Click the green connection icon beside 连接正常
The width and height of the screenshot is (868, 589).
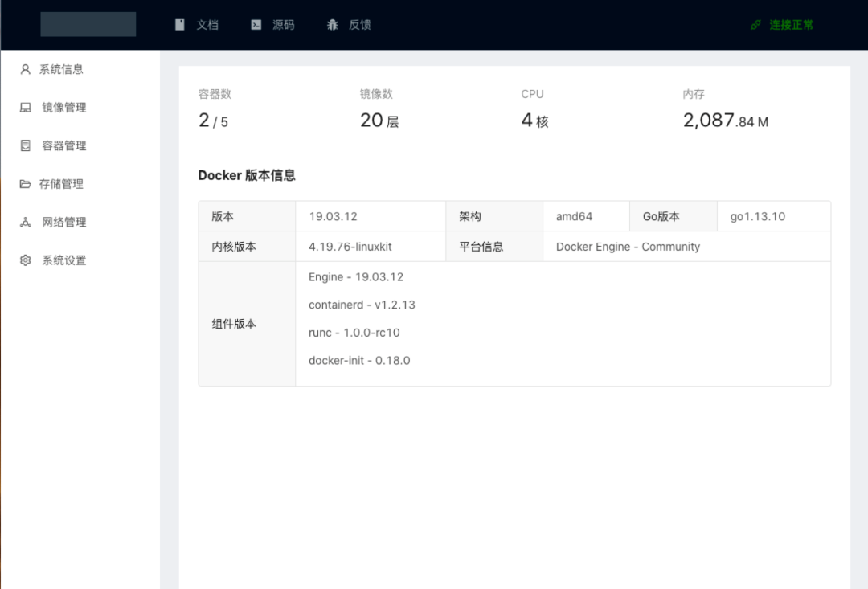(x=754, y=25)
